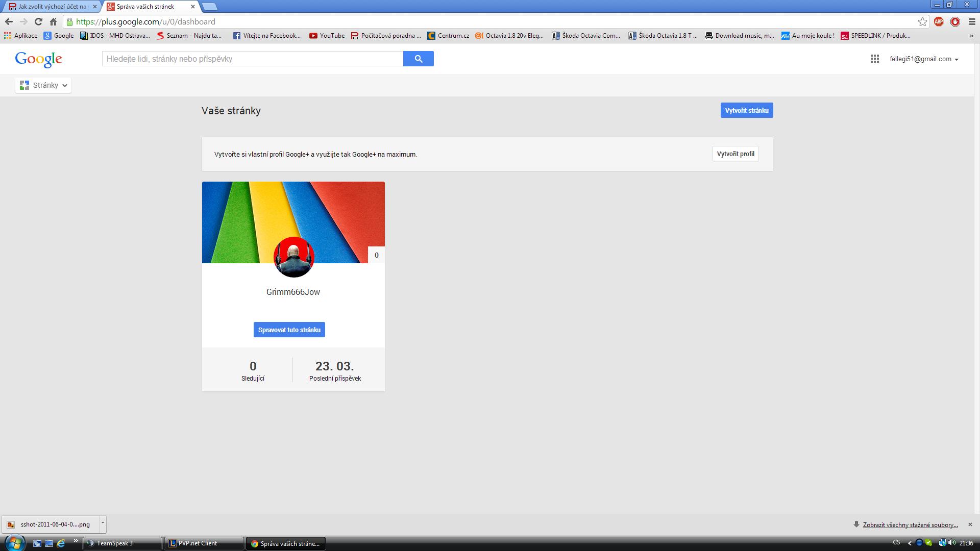This screenshot has height=551, width=980.
Task: Click the Vytvořit stránku button
Action: coord(747,110)
